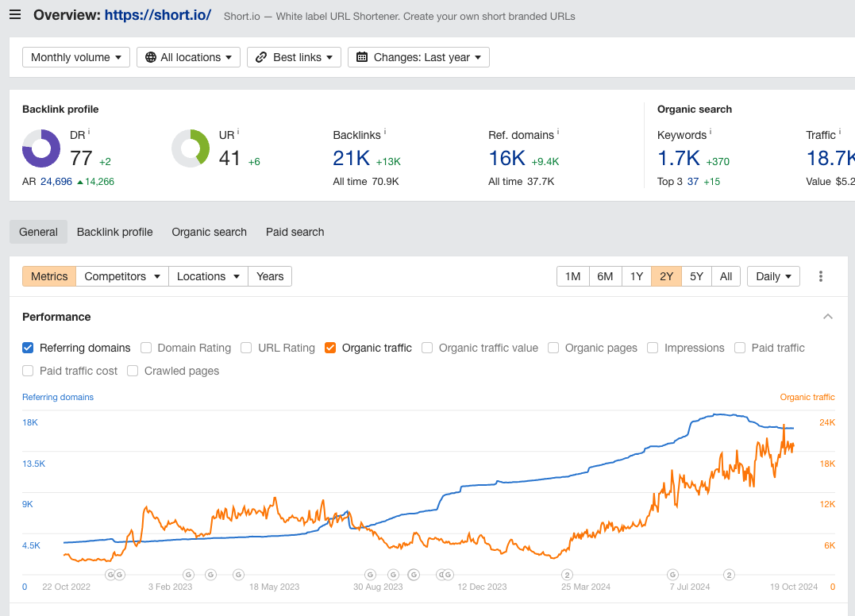Switch to the Backlink profile tab
The height and width of the screenshot is (616, 855).
(114, 232)
